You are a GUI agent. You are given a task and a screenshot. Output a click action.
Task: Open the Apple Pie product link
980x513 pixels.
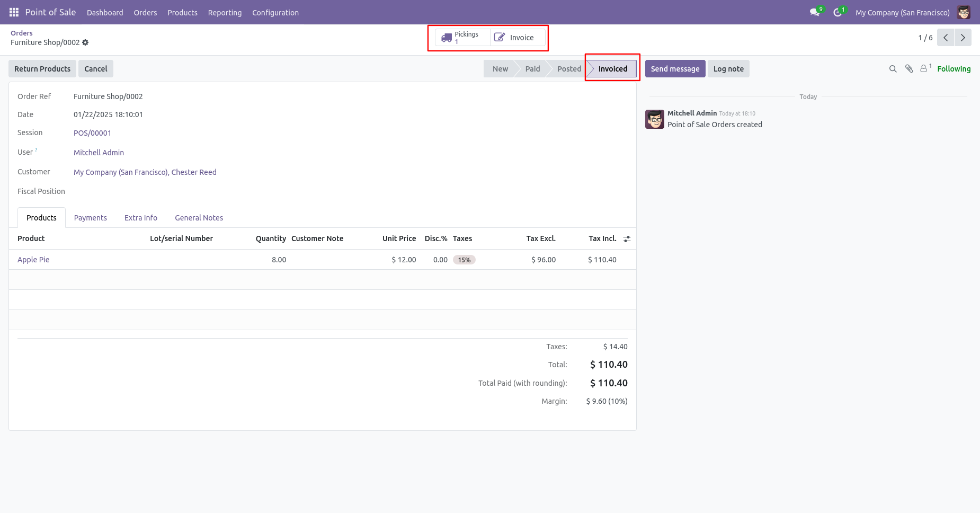coord(33,260)
